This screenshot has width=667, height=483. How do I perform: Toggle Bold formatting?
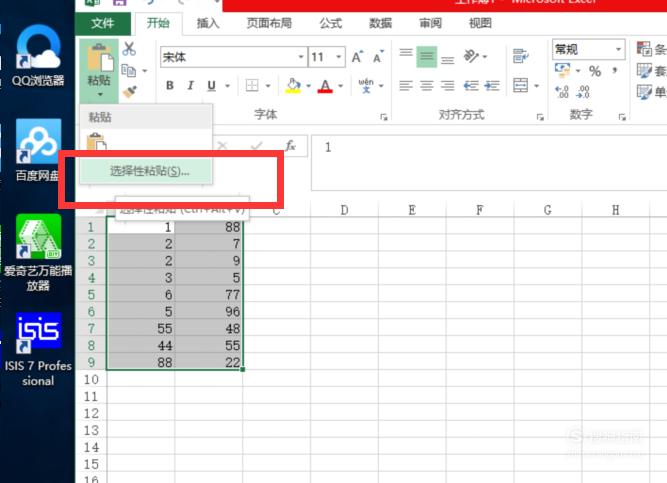tap(170, 86)
